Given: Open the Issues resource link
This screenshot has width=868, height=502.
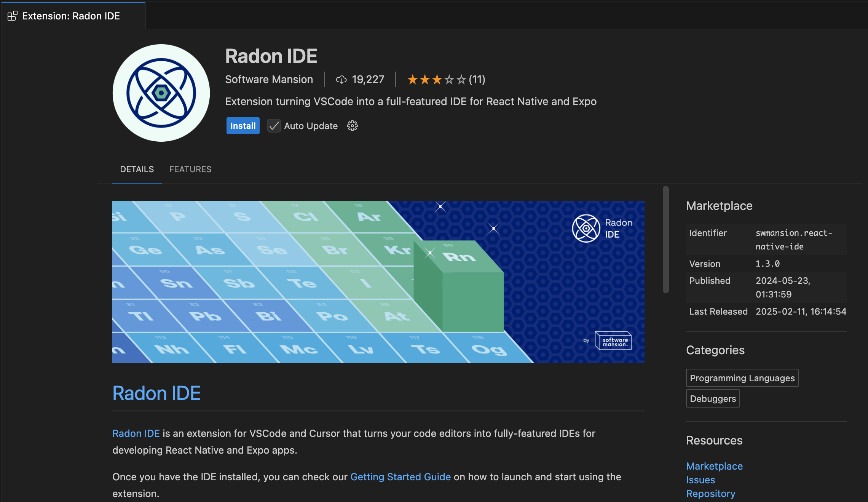Looking at the screenshot, I should point(700,480).
